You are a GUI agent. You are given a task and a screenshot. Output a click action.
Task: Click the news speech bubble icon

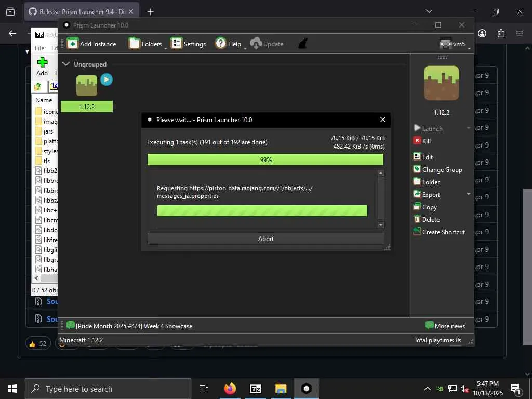click(71, 325)
